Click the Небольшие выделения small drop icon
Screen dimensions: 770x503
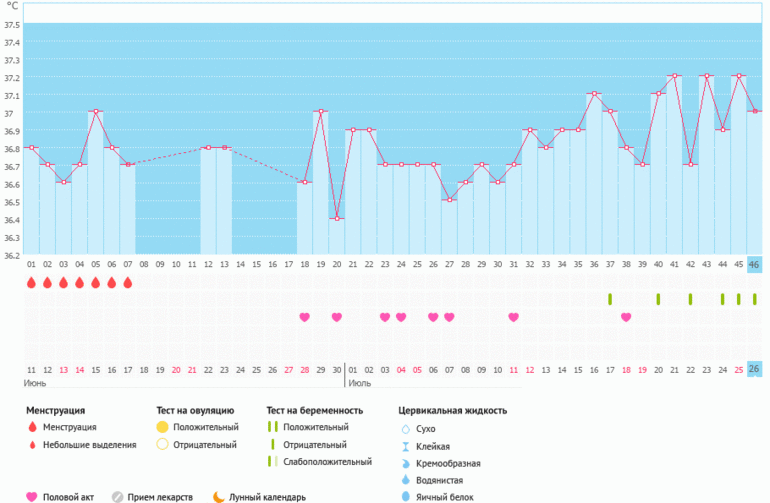(31, 445)
